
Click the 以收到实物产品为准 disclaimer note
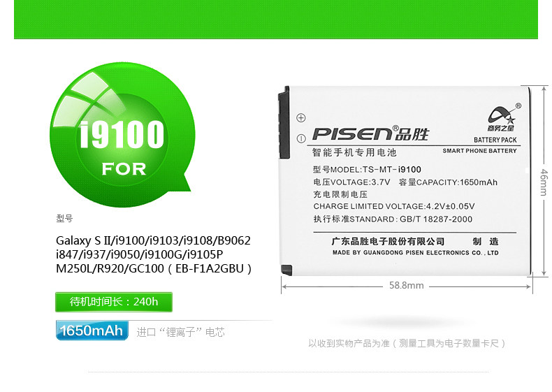(407, 343)
